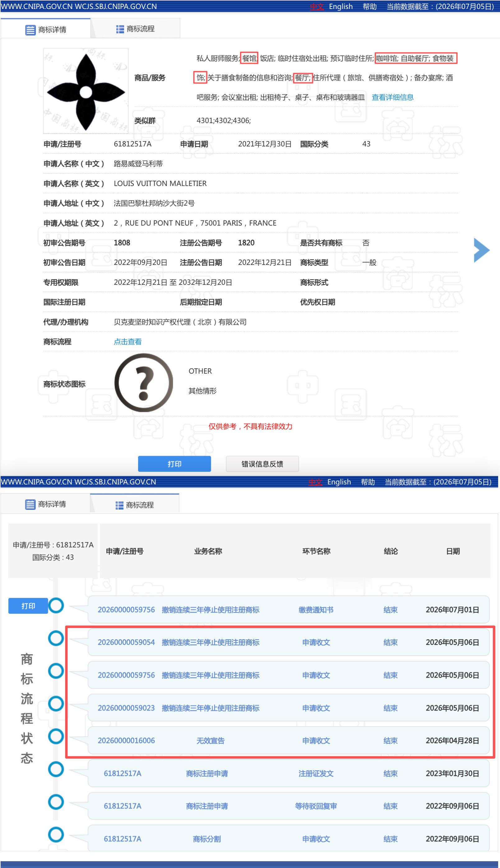500x868 pixels.
Task: Click the 商标详情 document icon in top page
Action: click(30, 30)
